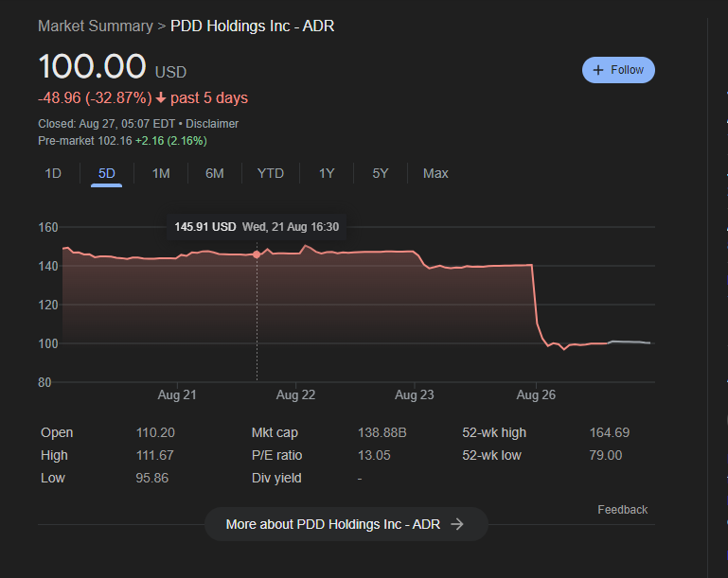Screen dimensions: 728x578
Task: Click the P/E ratio label
Action: click(276, 456)
